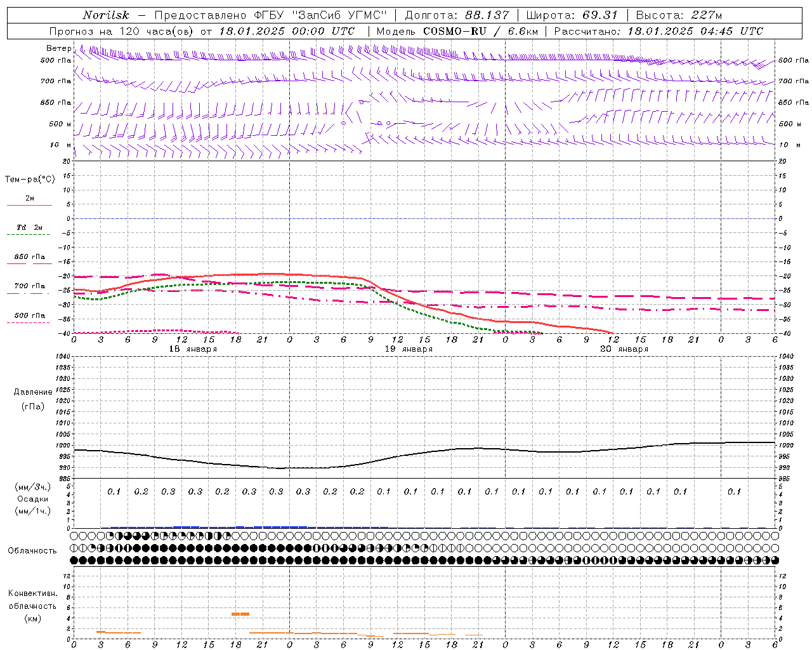Click the '18 января' date label
The width and height of the screenshot is (812, 650).
coord(193,349)
